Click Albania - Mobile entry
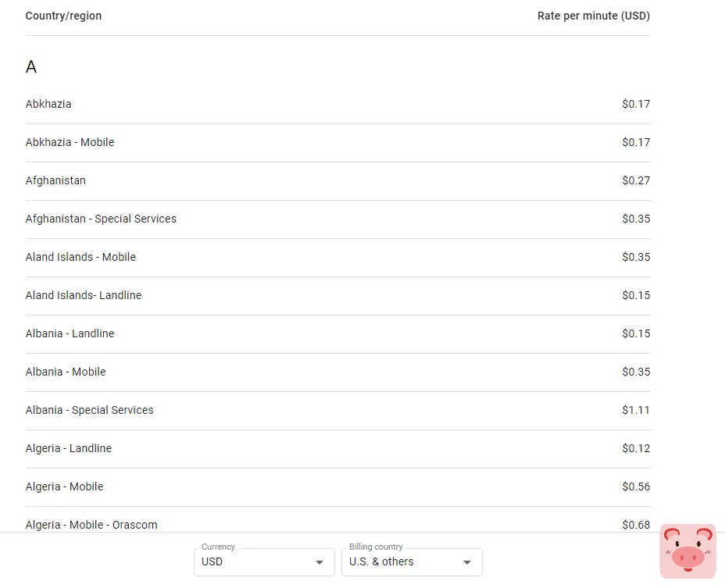This screenshot has width=725, height=588. (x=66, y=372)
